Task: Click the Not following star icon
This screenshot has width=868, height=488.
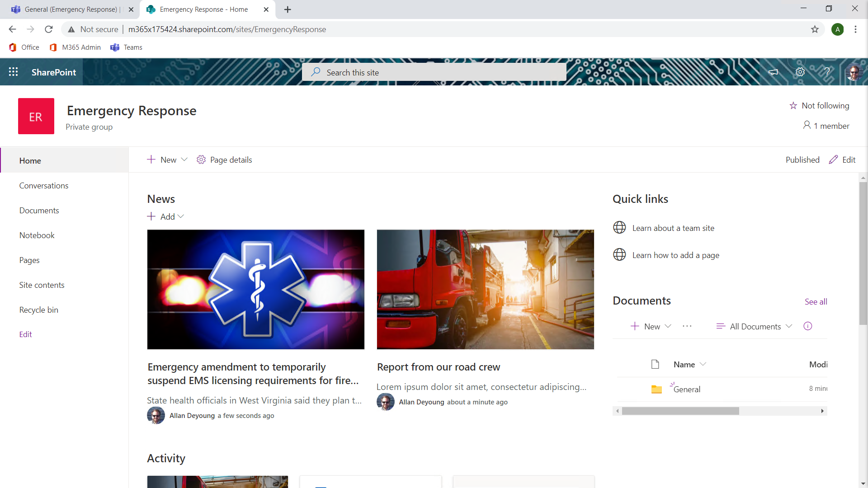Action: click(x=793, y=105)
